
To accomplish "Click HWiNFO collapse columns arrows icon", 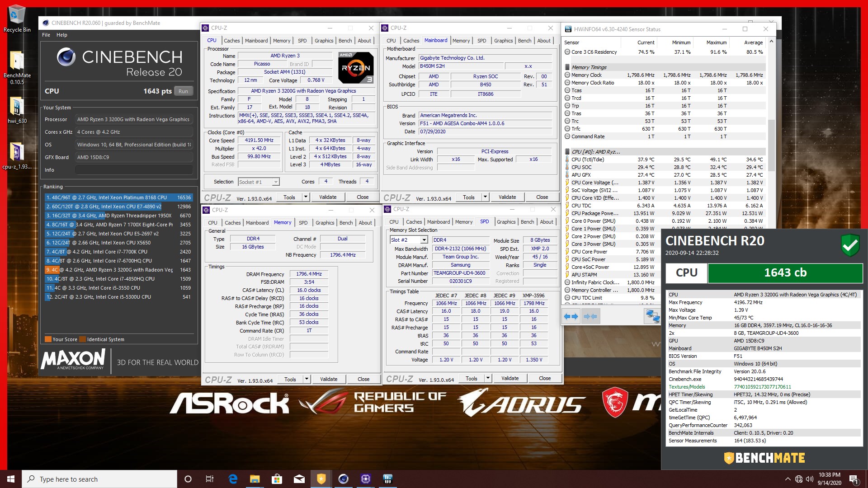I will [x=590, y=317].
